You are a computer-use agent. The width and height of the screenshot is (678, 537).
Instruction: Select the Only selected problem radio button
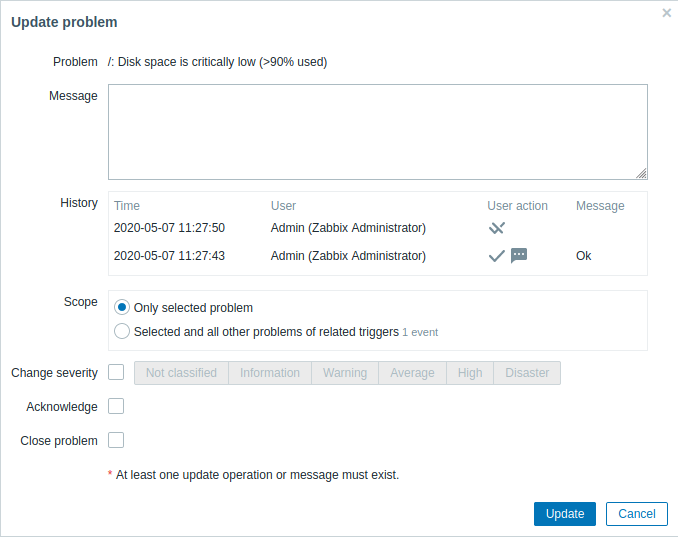(x=122, y=308)
